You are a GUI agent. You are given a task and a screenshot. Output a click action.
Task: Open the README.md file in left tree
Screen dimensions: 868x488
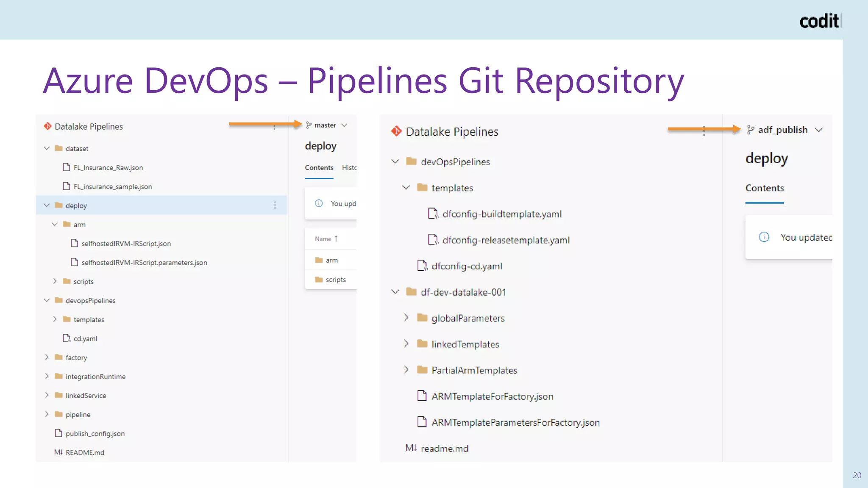pos(85,452)
